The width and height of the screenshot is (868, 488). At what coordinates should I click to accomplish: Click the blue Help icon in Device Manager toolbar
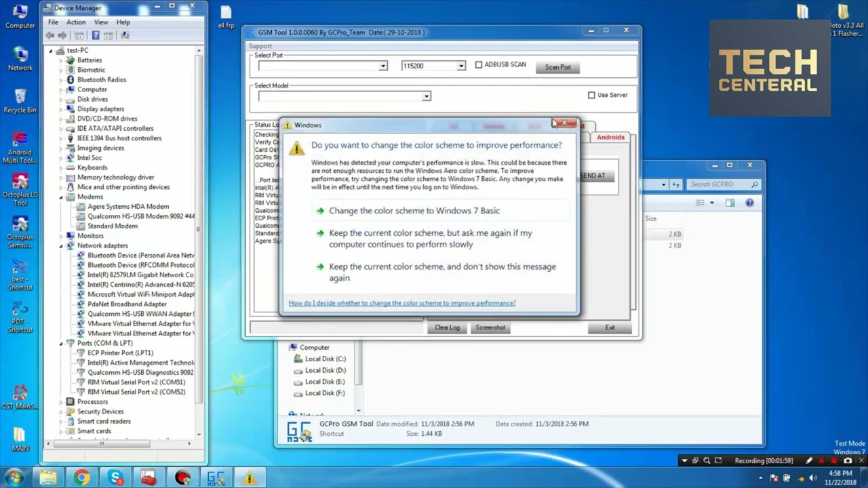(x=96, y=35)
